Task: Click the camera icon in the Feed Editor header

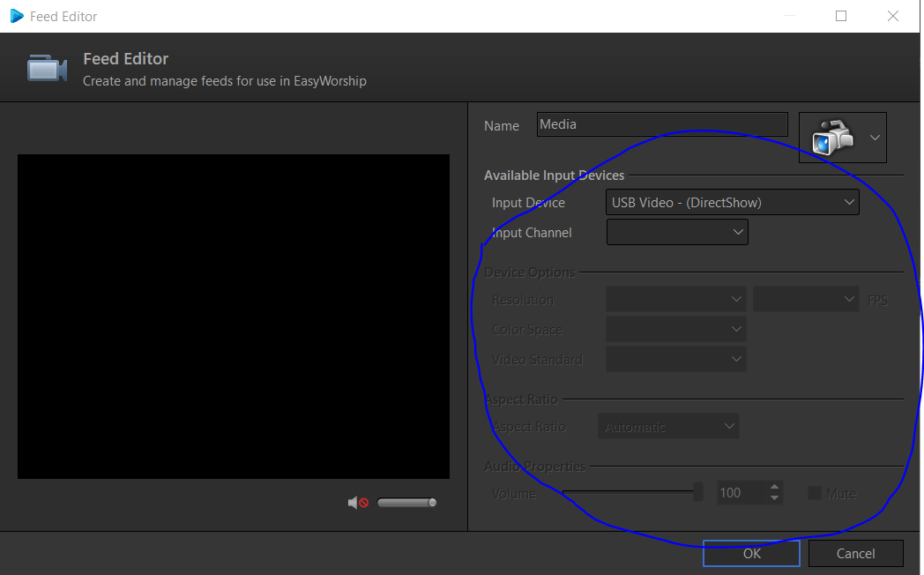Action: tap(46, 66)
